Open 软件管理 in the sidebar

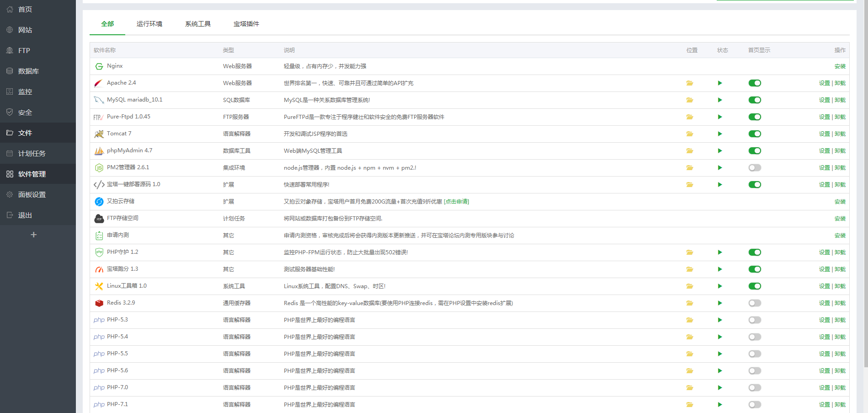click(x=38, y=174)
